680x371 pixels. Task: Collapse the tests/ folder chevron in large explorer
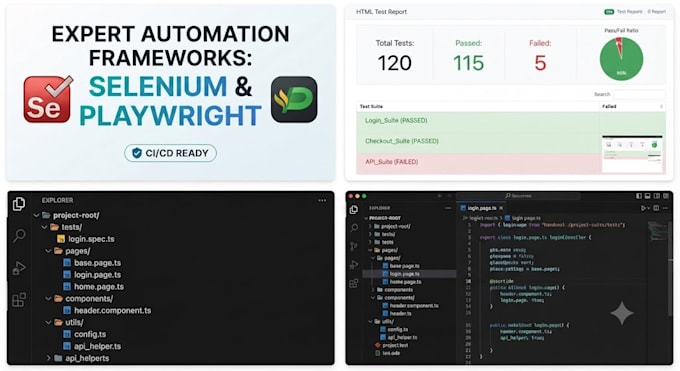pyautogui.click(x=45, y=227)
